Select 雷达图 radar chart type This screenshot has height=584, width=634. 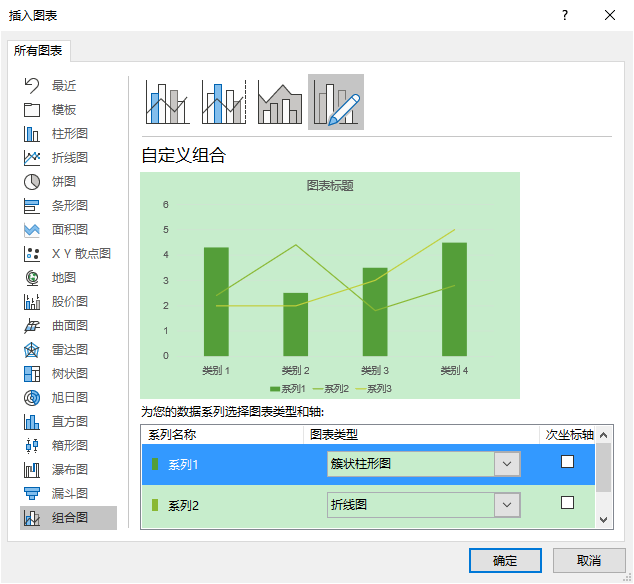pos(69,350)
